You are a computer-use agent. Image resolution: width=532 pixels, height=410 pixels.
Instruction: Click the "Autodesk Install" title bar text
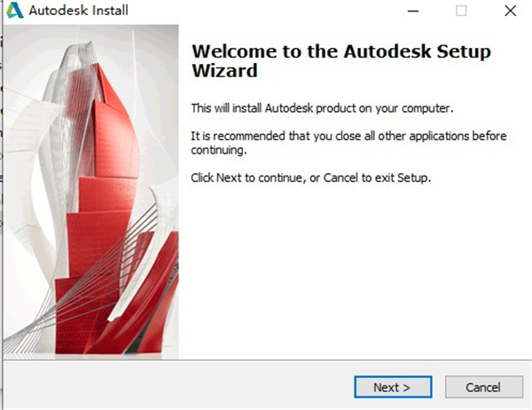point(78,12)
